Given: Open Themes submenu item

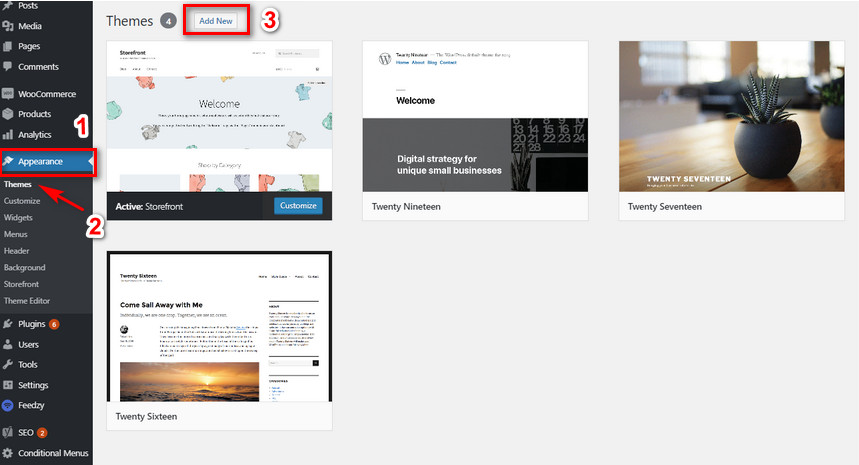Looking at the screenshot, I should [18, 184].
